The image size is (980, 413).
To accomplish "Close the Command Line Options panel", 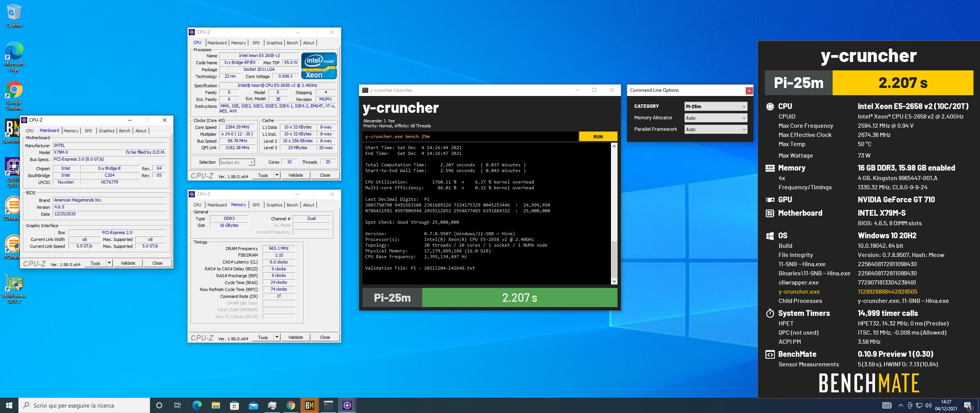I will [x=749, y=91].
